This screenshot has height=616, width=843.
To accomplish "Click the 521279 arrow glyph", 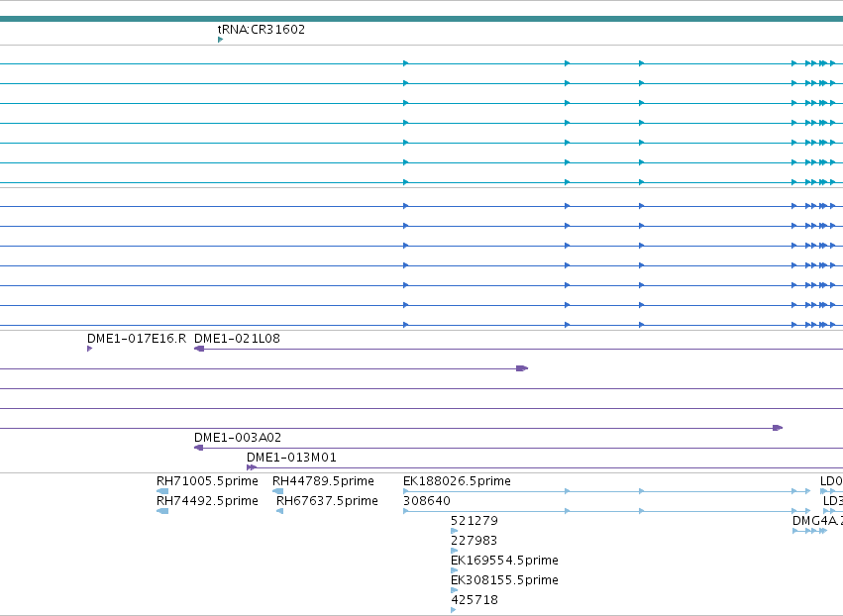I will point(455,531).
